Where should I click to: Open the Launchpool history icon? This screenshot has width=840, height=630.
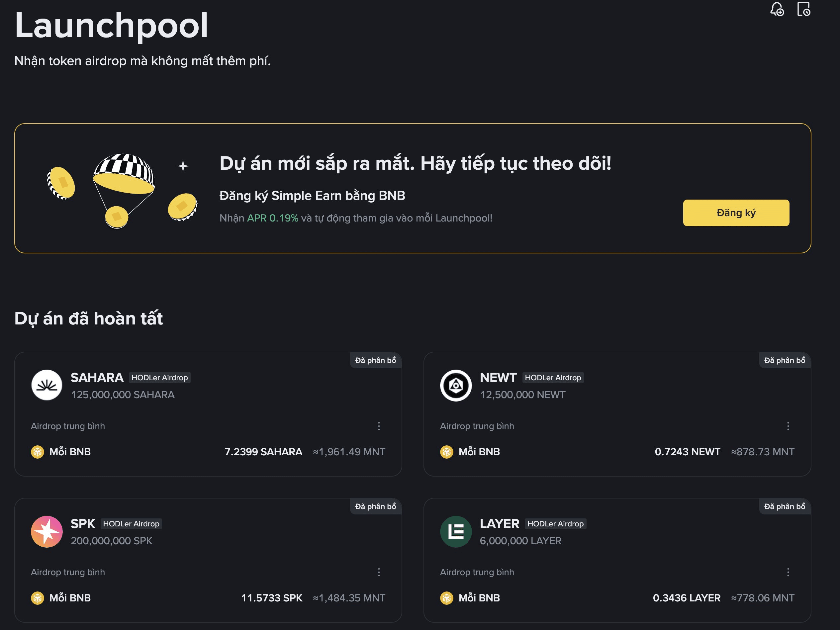(x=803, y=9)
